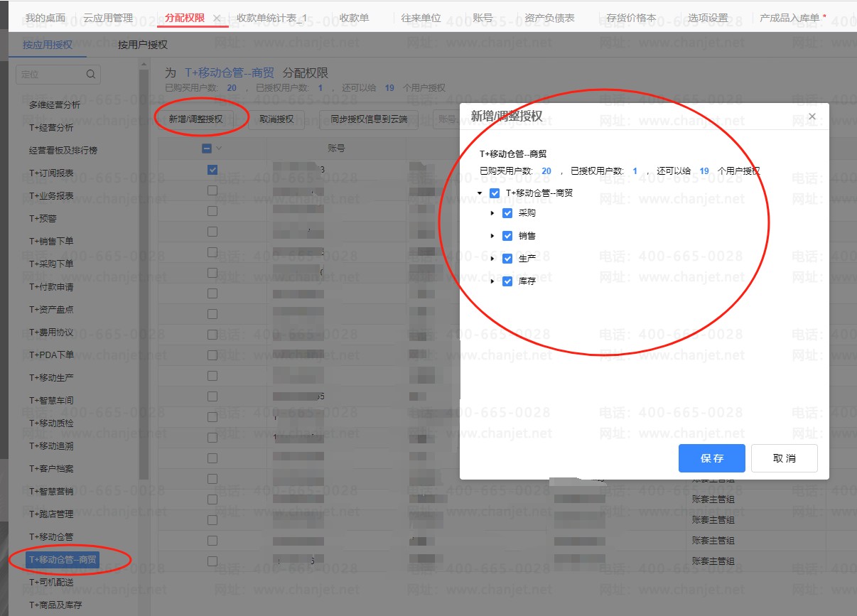Expand the 采购 tree node
This screenshot has width=857, height=616.
492,213
